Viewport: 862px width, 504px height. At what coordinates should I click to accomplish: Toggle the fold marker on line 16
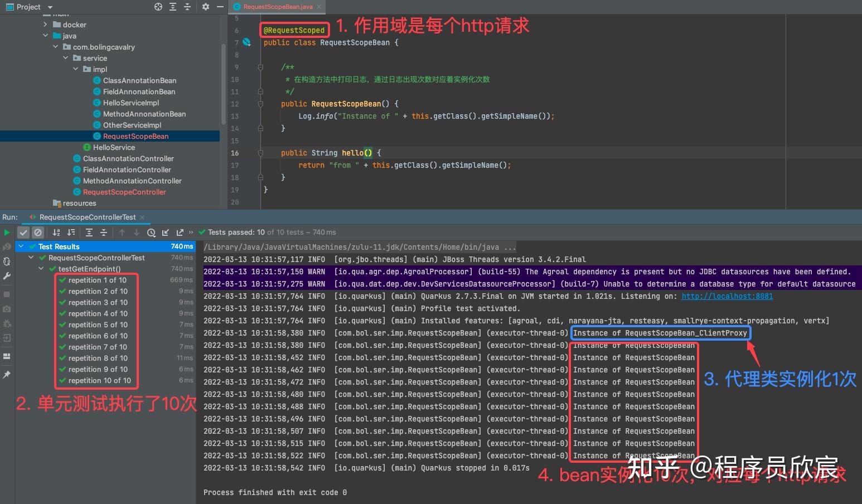[x=260, y=153]
